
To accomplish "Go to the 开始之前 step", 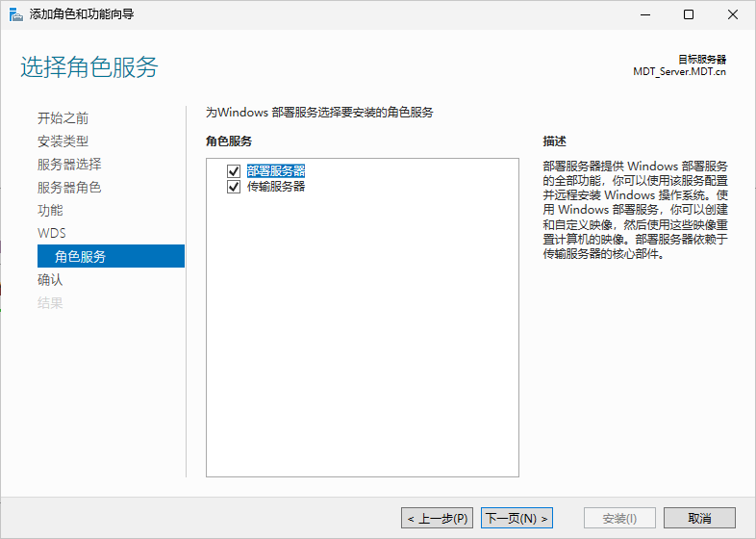I will coord(63,118).
